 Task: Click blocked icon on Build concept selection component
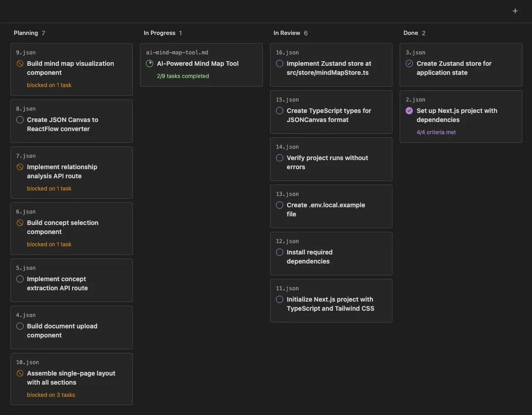point(20,223)
